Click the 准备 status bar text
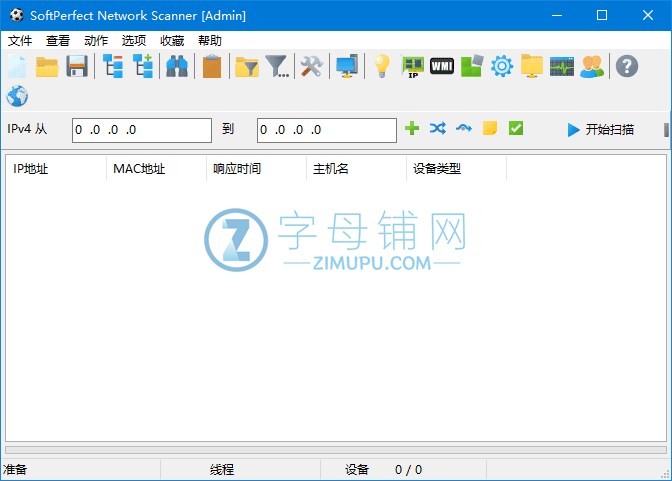672x481 pixels. click(15, 470)
